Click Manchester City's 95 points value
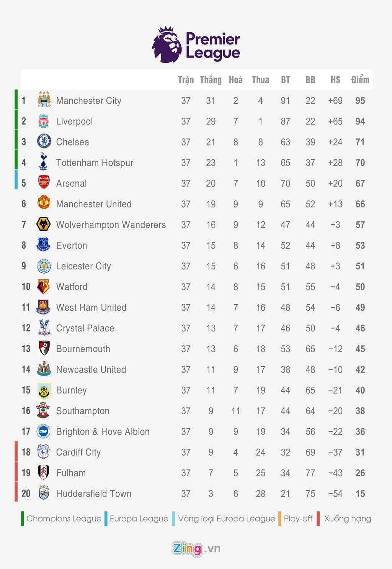 (360, 101)
